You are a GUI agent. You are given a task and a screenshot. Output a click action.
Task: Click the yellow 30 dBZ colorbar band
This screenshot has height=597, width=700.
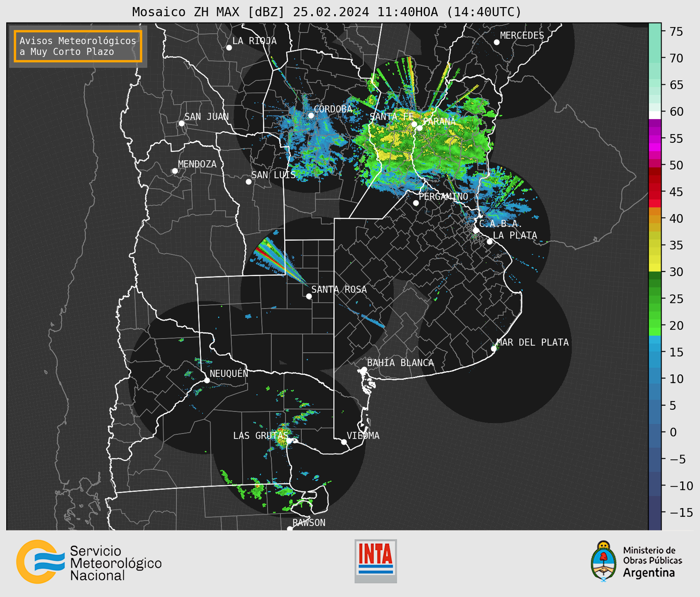pyautogui.click(x=655, y=268)
